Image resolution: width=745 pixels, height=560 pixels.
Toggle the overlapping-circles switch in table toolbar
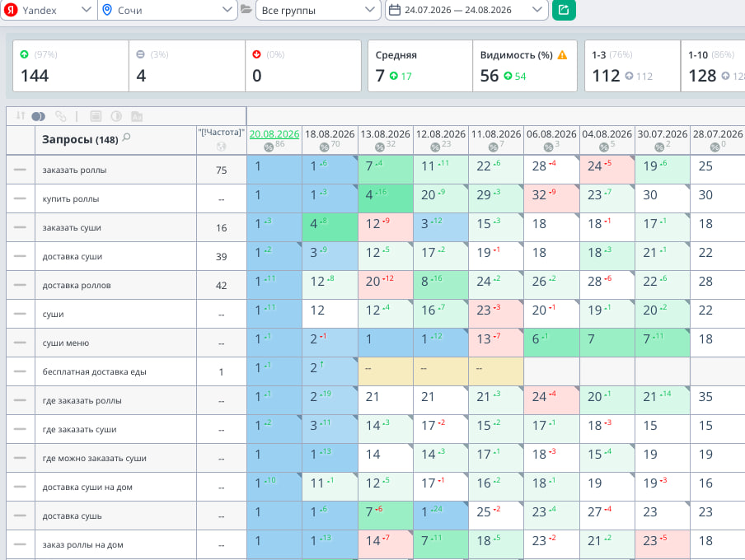(38, 116)
